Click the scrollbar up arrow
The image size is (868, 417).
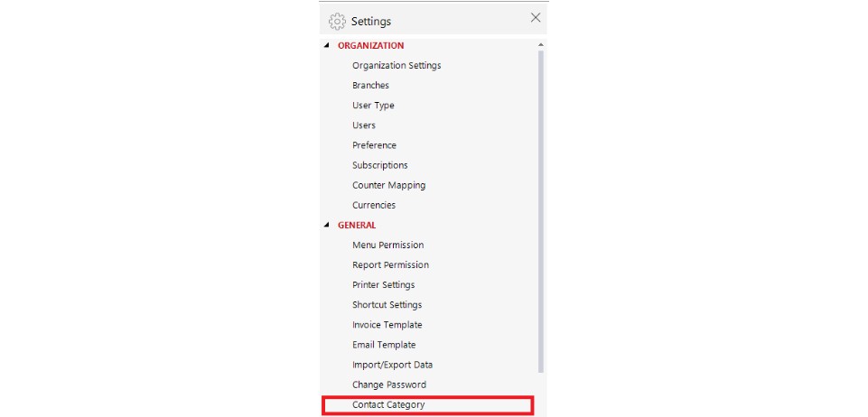click(x=541, y=45)
